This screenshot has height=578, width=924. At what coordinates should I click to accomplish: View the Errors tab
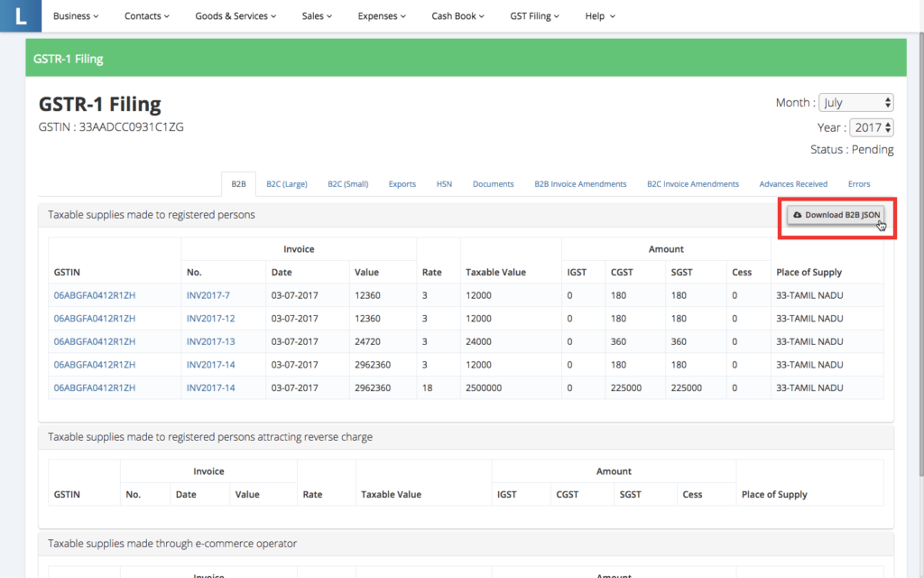pyautogui.click(x=859, y=184)
